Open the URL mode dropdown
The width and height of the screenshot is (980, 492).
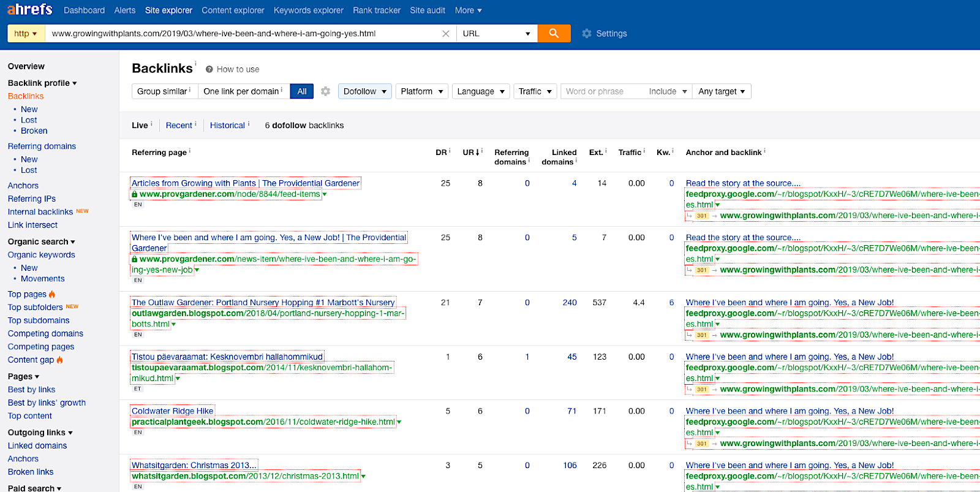coord(497,34)
